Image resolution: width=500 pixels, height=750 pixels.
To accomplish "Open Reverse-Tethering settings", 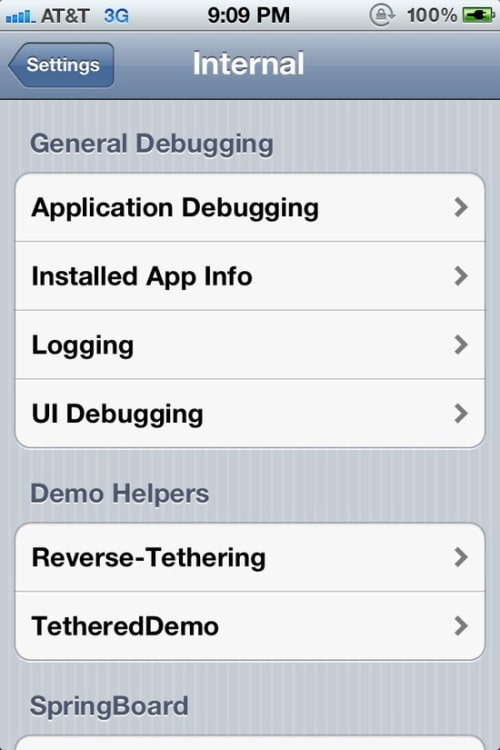I will coord(250,557).
